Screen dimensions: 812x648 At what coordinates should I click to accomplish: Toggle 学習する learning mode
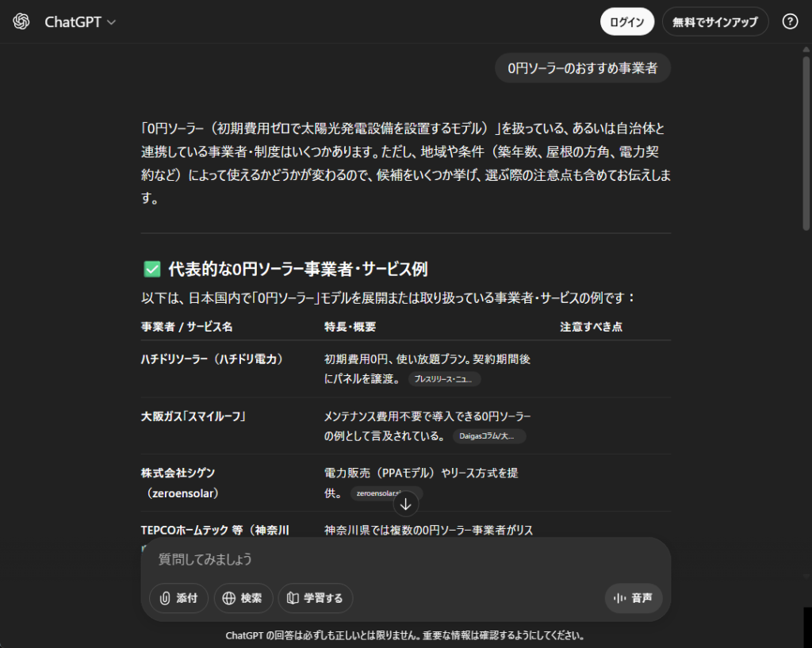tap(316, 598)
